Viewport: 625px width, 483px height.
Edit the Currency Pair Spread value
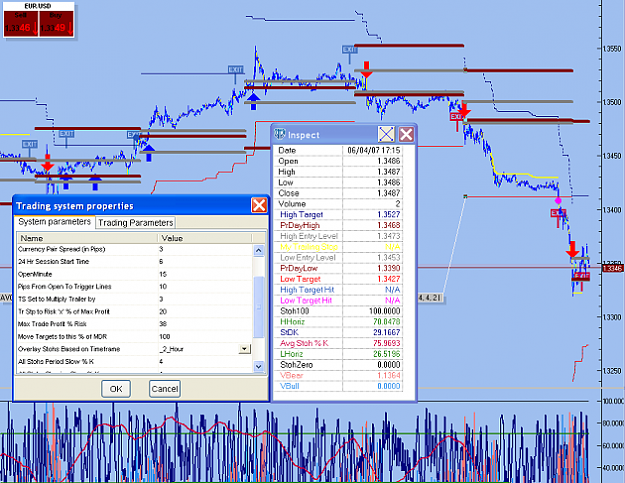pos(205,249)
